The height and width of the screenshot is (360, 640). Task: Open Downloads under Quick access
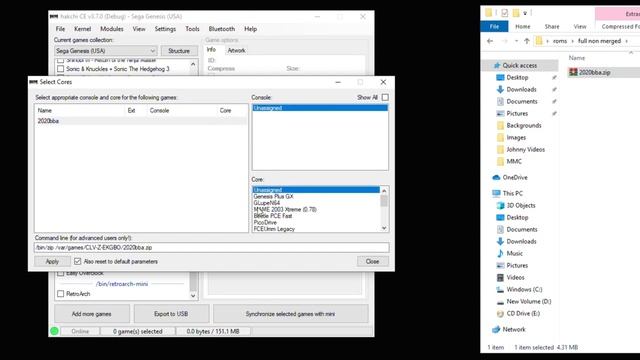pos(521,89)
